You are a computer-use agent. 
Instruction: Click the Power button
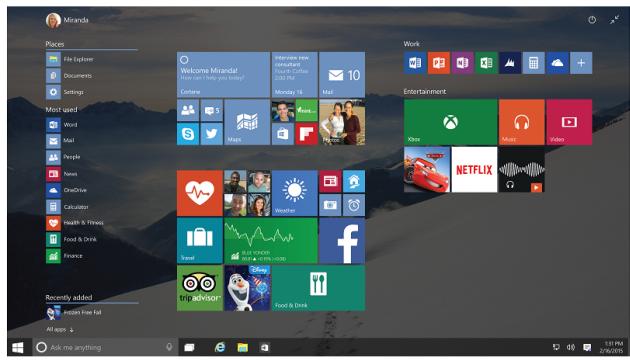[592, 20]
